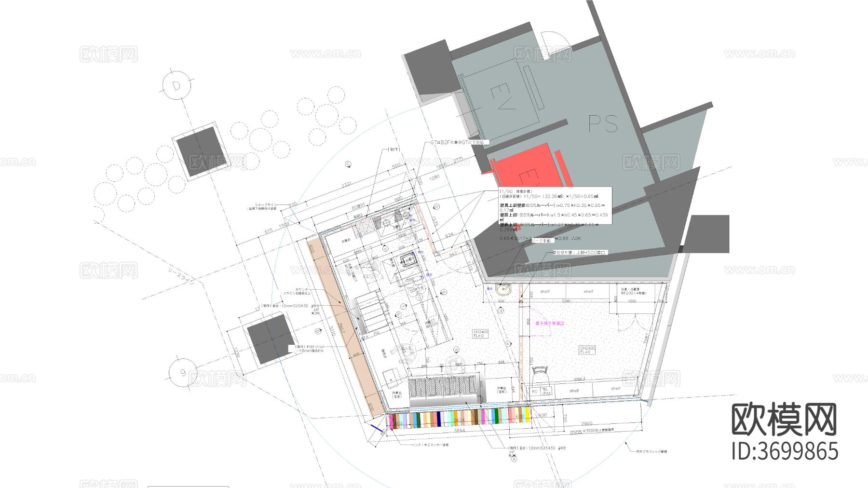868x488 pixels.
Task: Select the 2321 dimension text
Action: (x=346, y=185)
